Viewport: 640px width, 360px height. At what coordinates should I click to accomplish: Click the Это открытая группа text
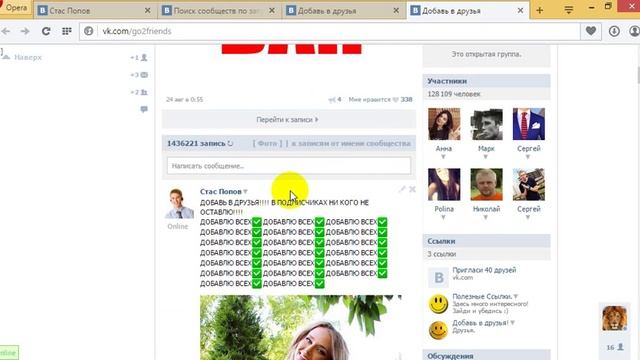click(486, 54)
